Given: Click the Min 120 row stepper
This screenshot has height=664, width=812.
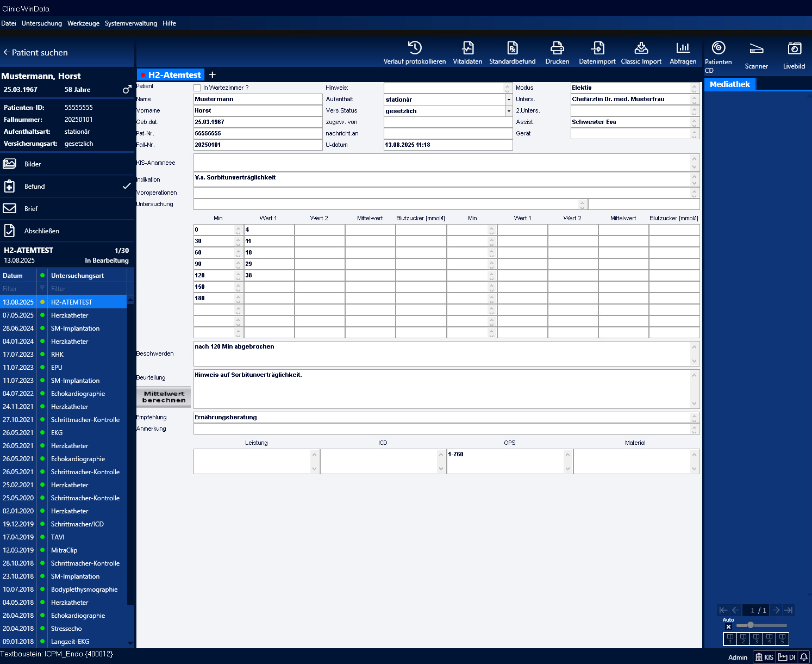Looking at the screenshot, I should pyautogui.click(x=238, y=275).
